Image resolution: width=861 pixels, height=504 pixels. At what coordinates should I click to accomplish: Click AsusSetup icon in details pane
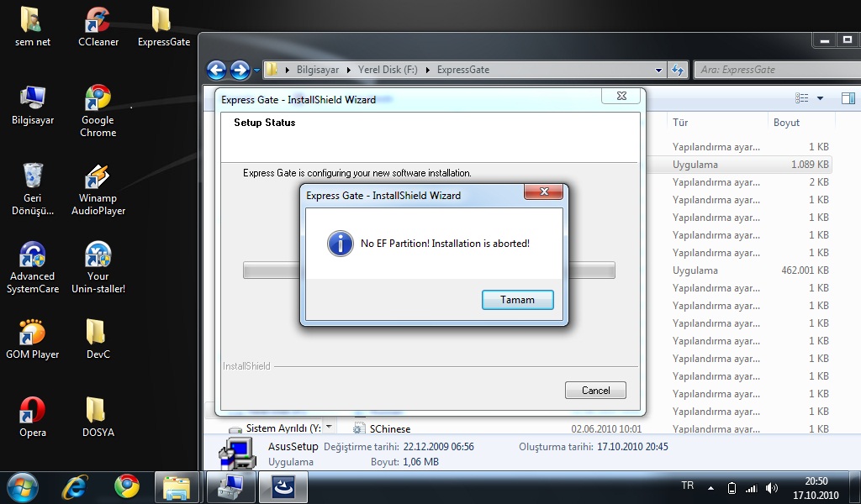[238, 454]
